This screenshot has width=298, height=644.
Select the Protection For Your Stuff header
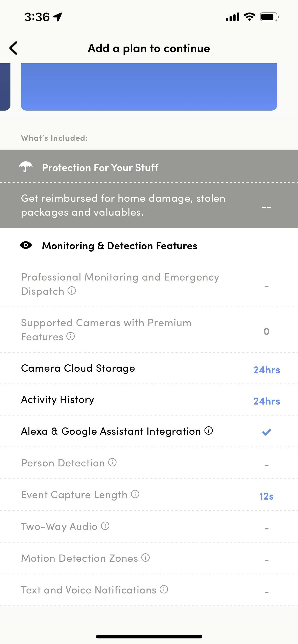pyautogui.click(x=100, y=168)
